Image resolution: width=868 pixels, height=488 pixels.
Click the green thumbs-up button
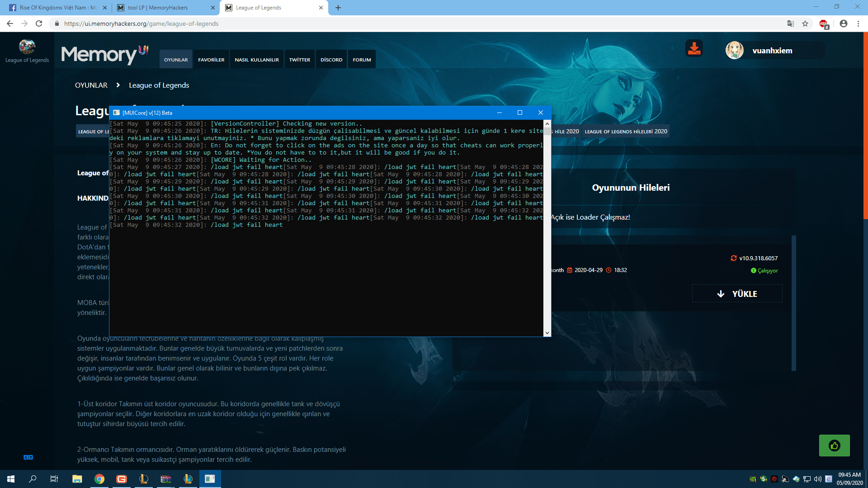click(x=834, y=446)
